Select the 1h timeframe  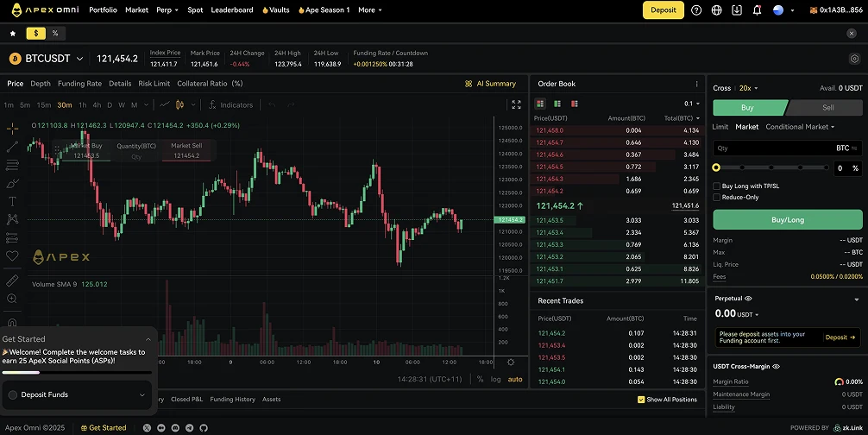pyautogui.click(x=83, y=104)
